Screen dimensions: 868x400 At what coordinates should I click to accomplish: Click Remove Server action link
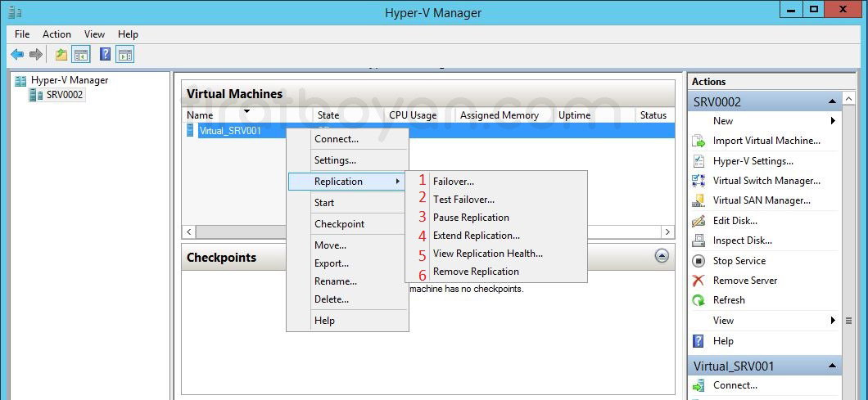tap(745, 281)
